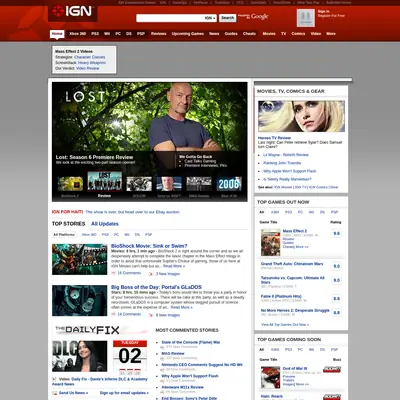
Task: Open the 'God of War III' game link
Action: [295, 369]
